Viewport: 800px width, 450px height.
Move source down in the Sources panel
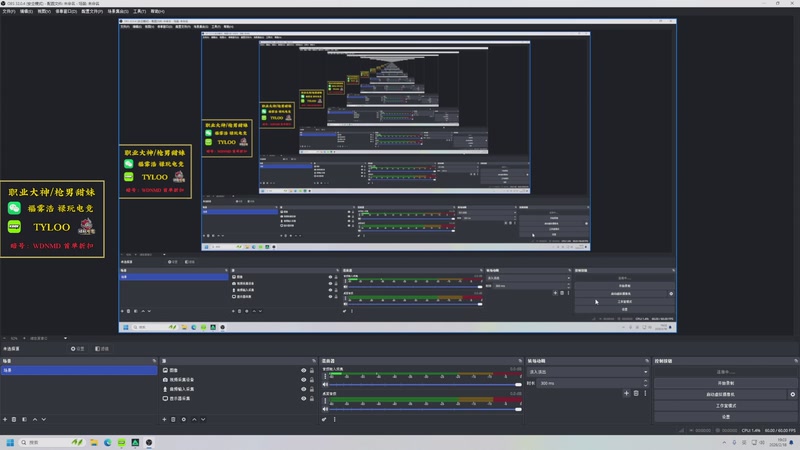pyautogui.click(x=203, y=419)
